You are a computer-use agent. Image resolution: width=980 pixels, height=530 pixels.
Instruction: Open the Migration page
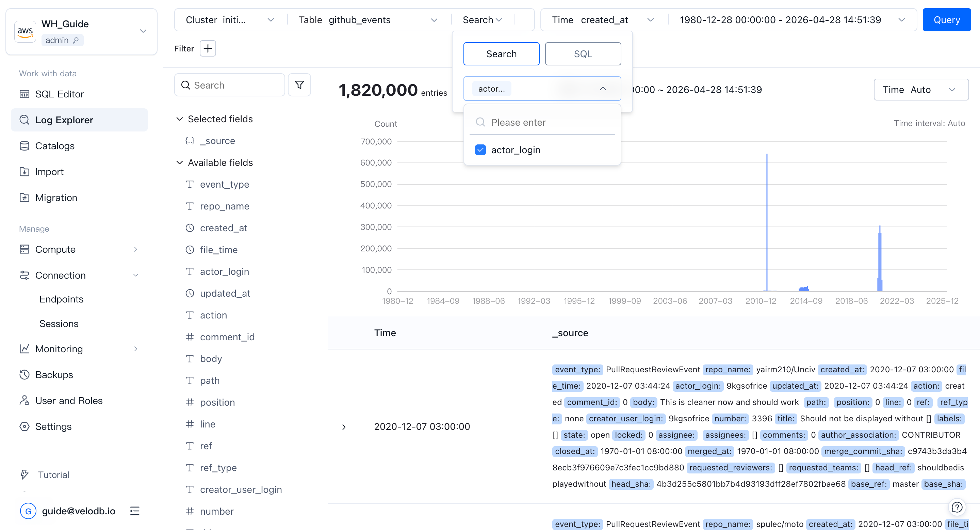coord(56,197)
